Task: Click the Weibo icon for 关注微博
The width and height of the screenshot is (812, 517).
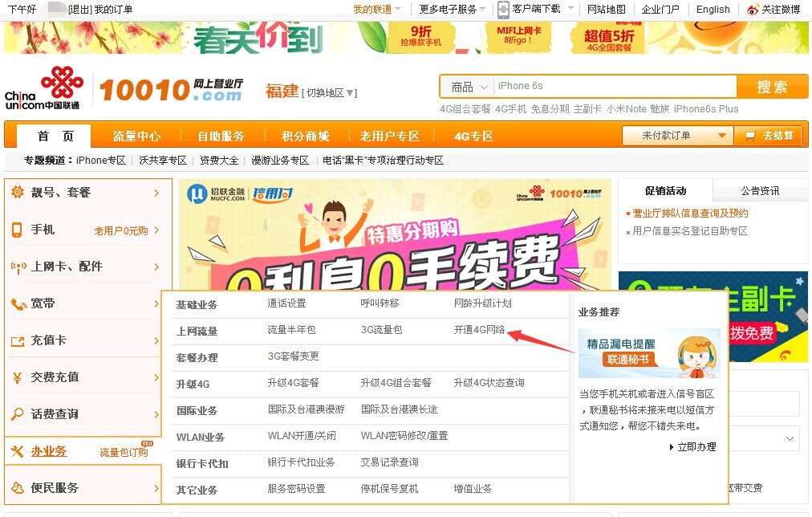Action: coord(753,10)
